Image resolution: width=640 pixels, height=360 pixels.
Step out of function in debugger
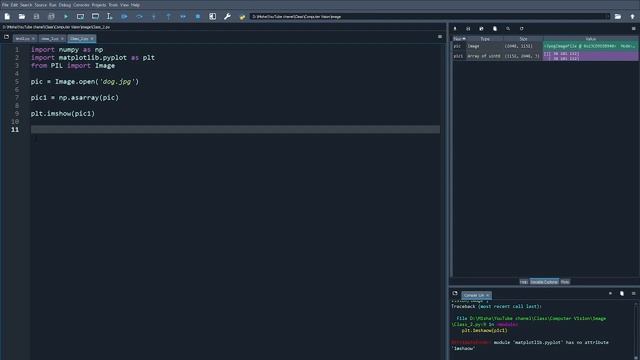point(169,17)
